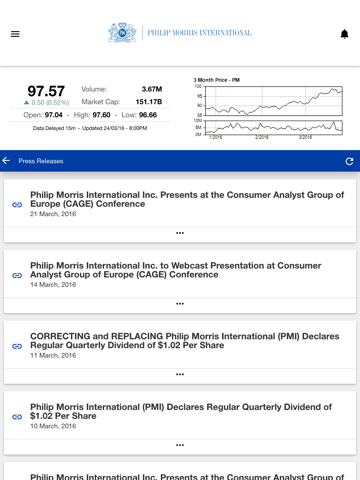Click link icon beside 14 March release
The width and height of the screenshot is (360, 480).
[17, 275]
